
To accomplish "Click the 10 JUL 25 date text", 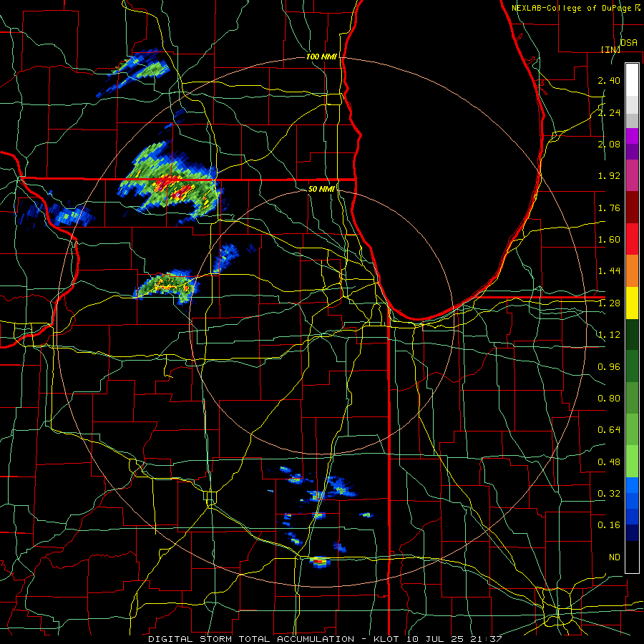I will pyautogui.click(x=436, y=639).
